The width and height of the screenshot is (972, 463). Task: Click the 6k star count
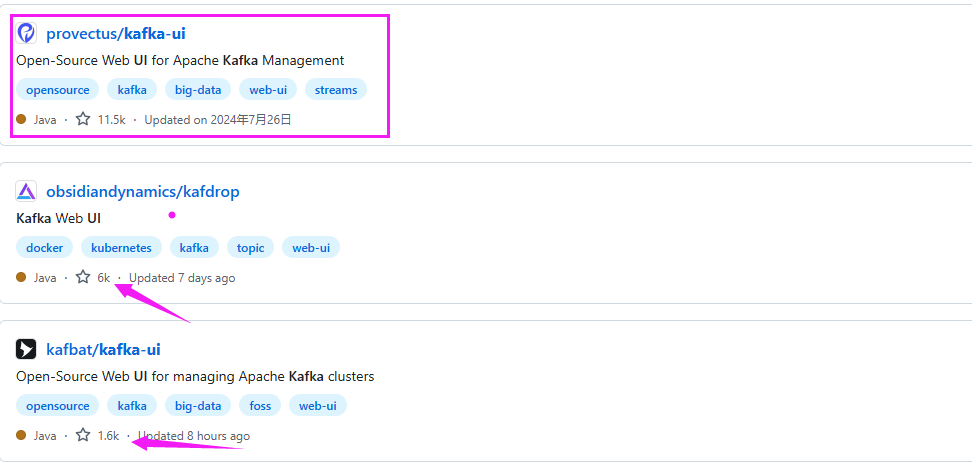coord(104,278)
